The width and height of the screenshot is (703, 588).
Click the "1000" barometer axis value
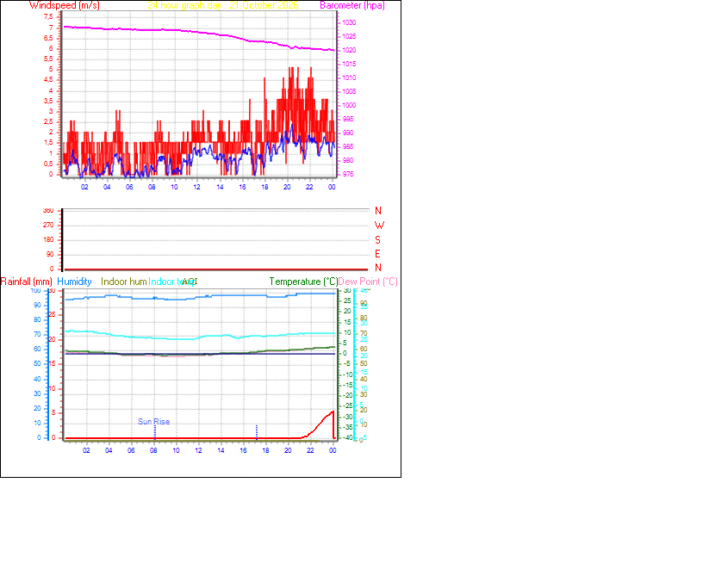349,105
